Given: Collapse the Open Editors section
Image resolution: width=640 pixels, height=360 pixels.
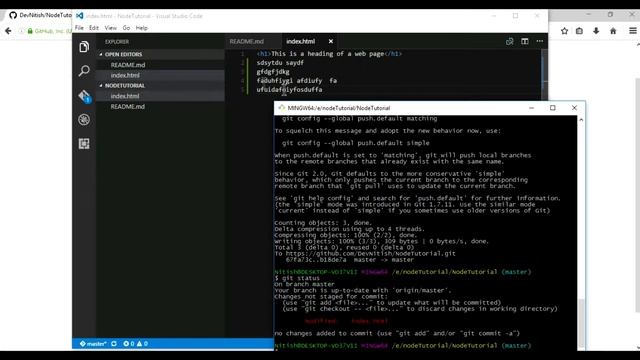Looking at the screenshot, I should coord(160,54).
